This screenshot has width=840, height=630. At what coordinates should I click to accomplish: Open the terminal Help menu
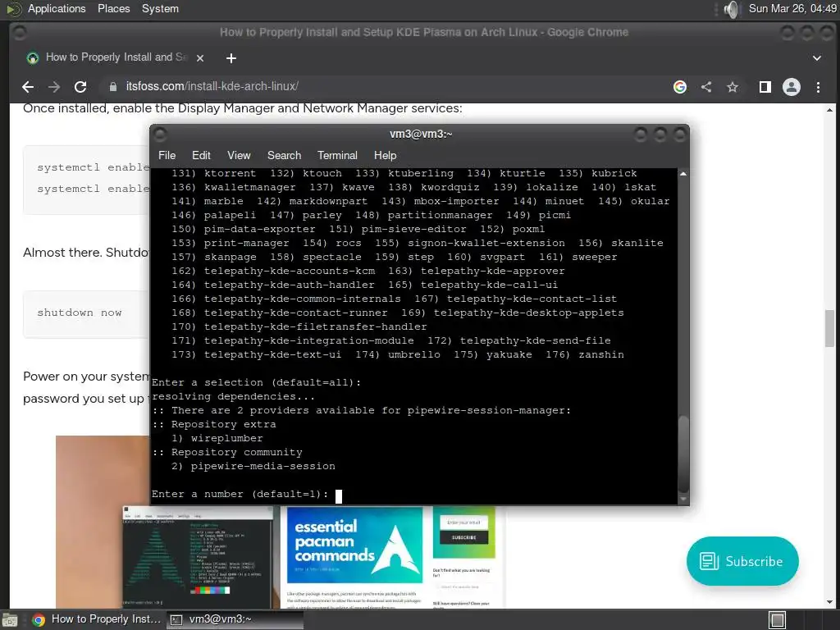click(385, 155)
